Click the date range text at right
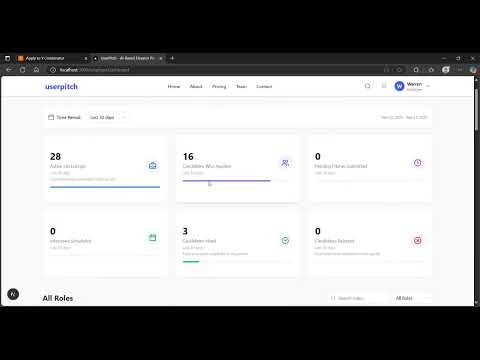The width and height of the screenshot is (480, 360). (404, 117)
